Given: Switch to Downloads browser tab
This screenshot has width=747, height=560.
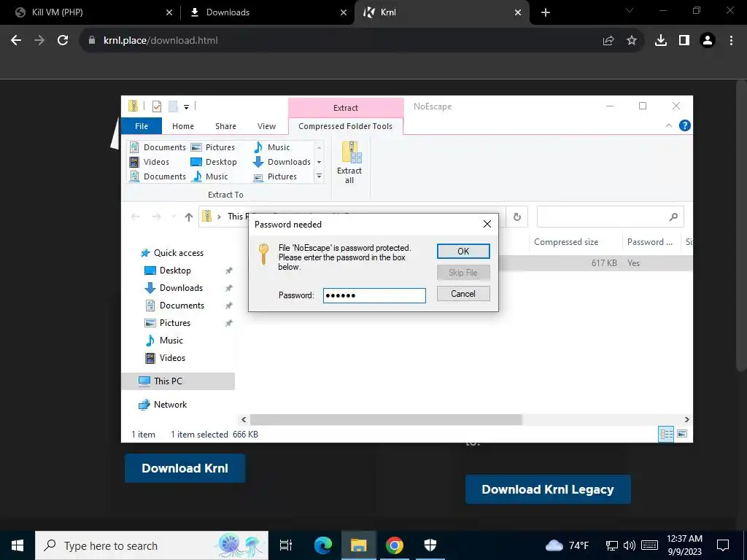Looking at the screenshot, I should [268, 12].
